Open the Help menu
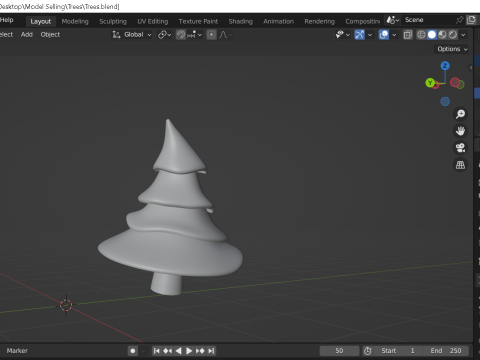 [x=7, y=20]
